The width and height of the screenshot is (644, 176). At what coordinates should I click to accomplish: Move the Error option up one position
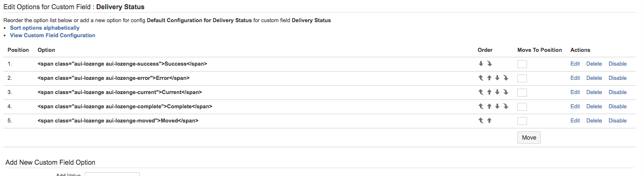[489, 78]
